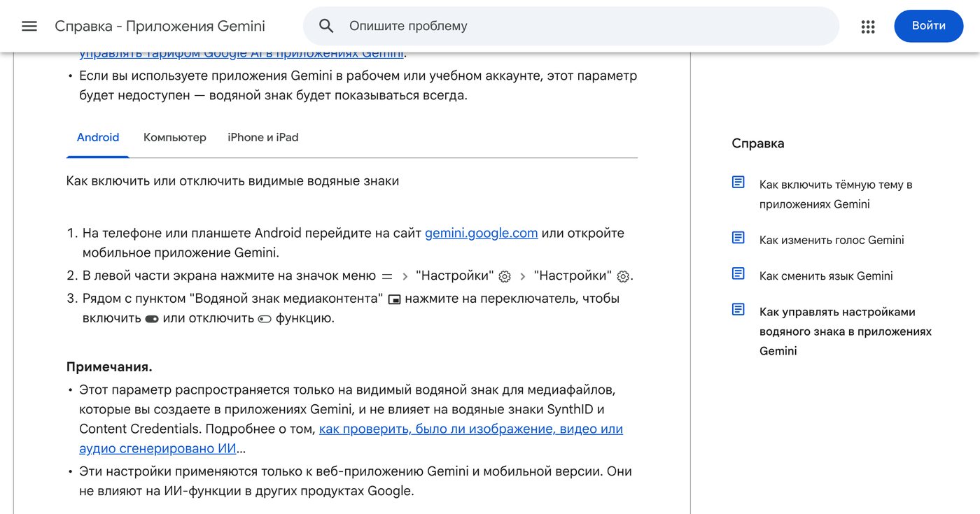Click the enabled switch icon in step 3
980x514 pixels.
click(x=152, y=319)
